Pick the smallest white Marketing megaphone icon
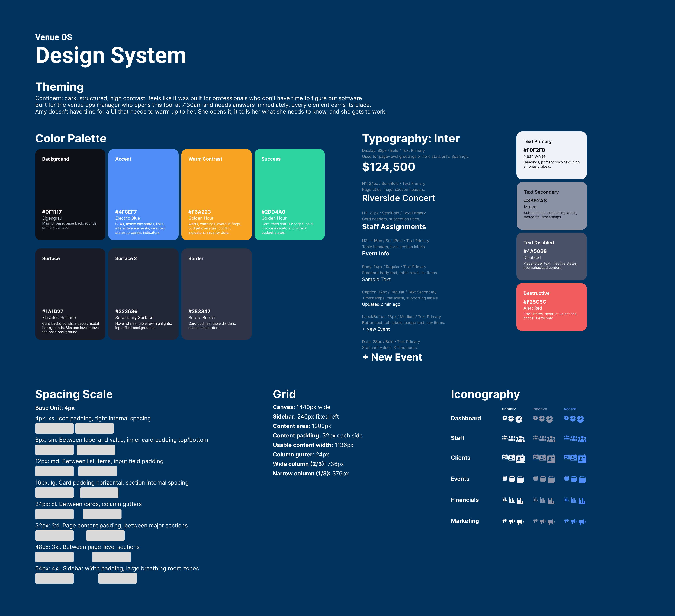Viewport: 675px width, 616px height. coord(504,521)
